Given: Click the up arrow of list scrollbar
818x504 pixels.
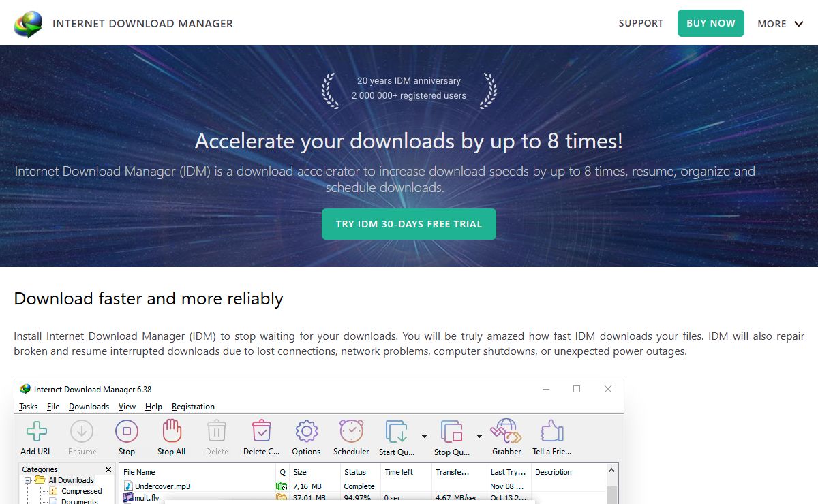Looking at the screenshot, I should click(611, 471).
